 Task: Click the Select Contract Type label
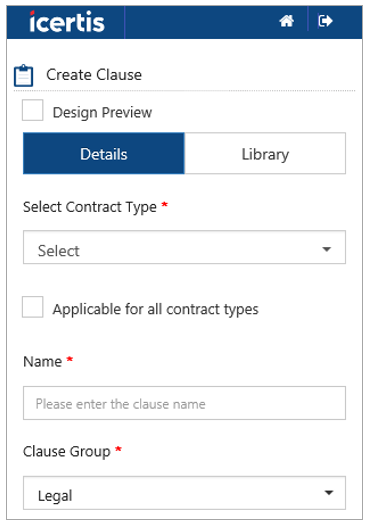(x=90, y=207)
